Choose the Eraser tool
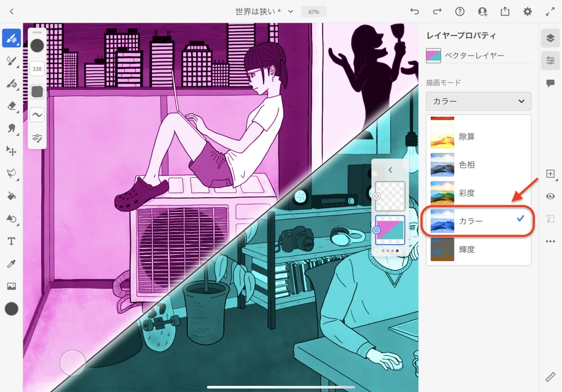This screenshot has height=392, width=562. click(11, 106)
